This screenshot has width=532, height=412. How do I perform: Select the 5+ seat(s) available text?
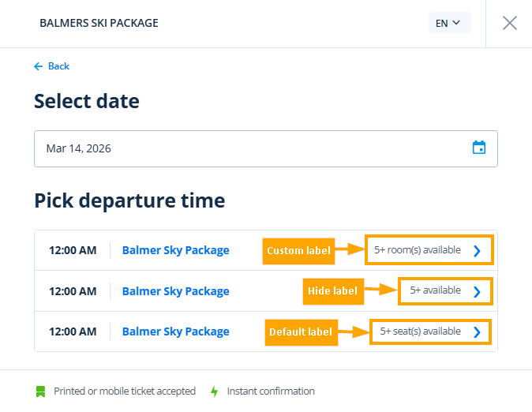coord(420,331)
